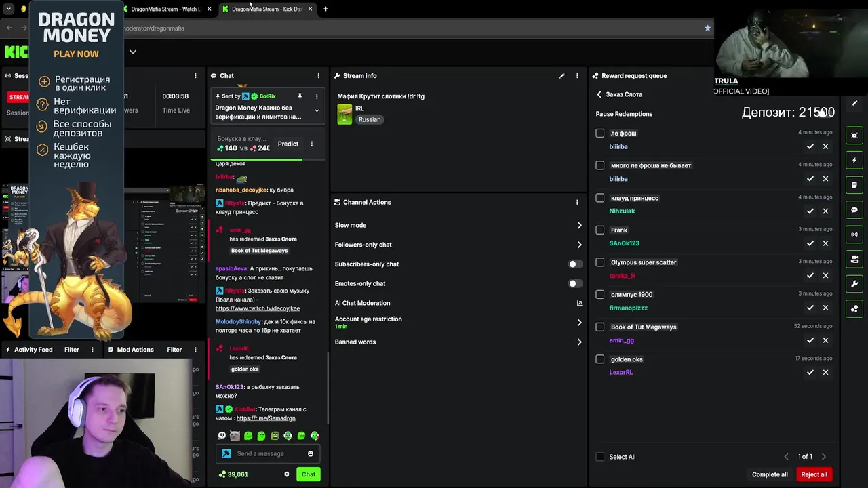Open a new browser tab

325,9
